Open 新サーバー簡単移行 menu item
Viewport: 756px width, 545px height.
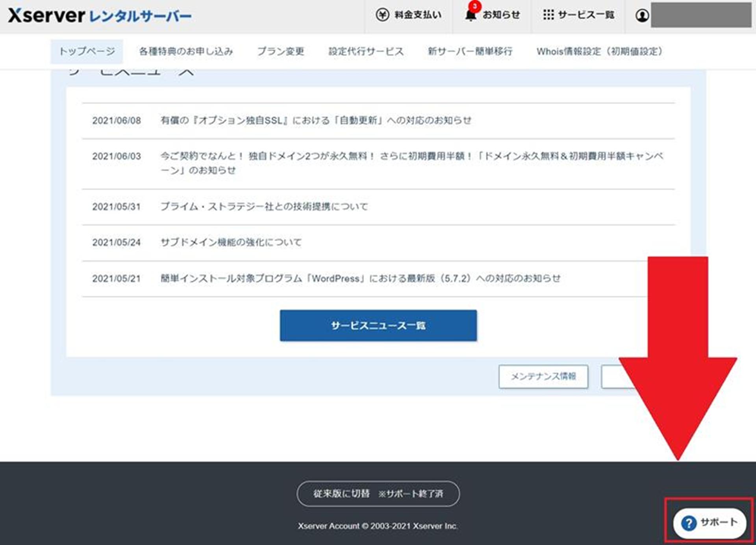(x=470, y=52)
